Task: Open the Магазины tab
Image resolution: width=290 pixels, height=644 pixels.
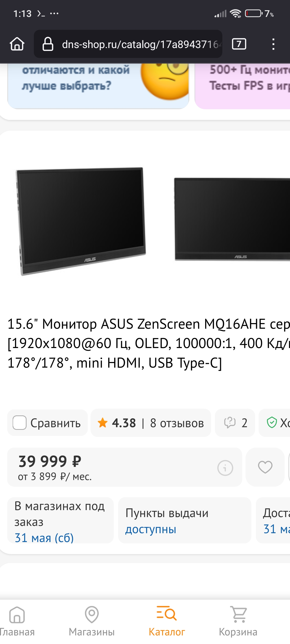Action: coord(92,621)
